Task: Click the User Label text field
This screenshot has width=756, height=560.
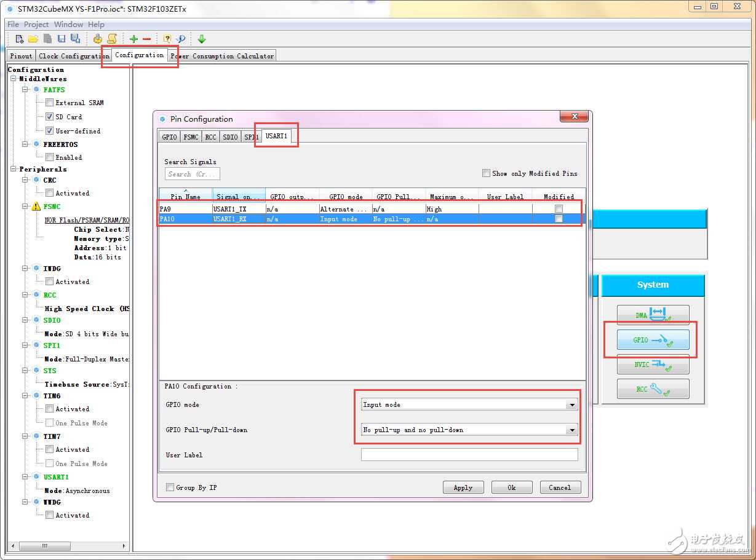Action: pyautogui.click(x=469, y=454)
